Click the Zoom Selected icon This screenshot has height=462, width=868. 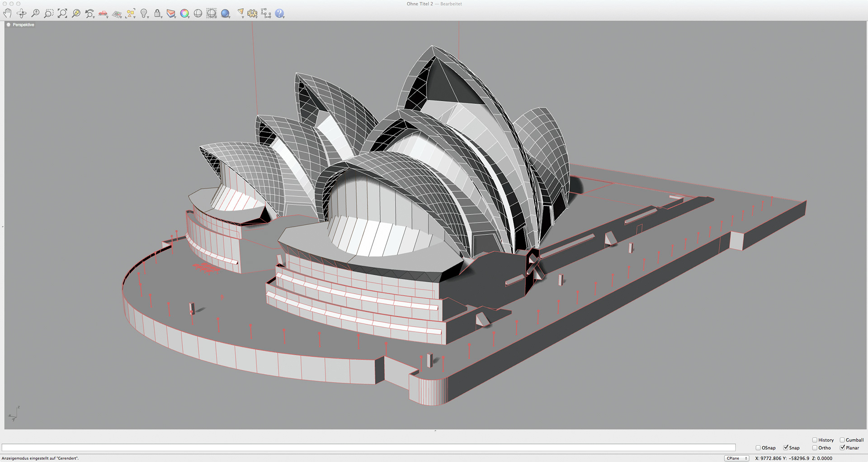76,14
